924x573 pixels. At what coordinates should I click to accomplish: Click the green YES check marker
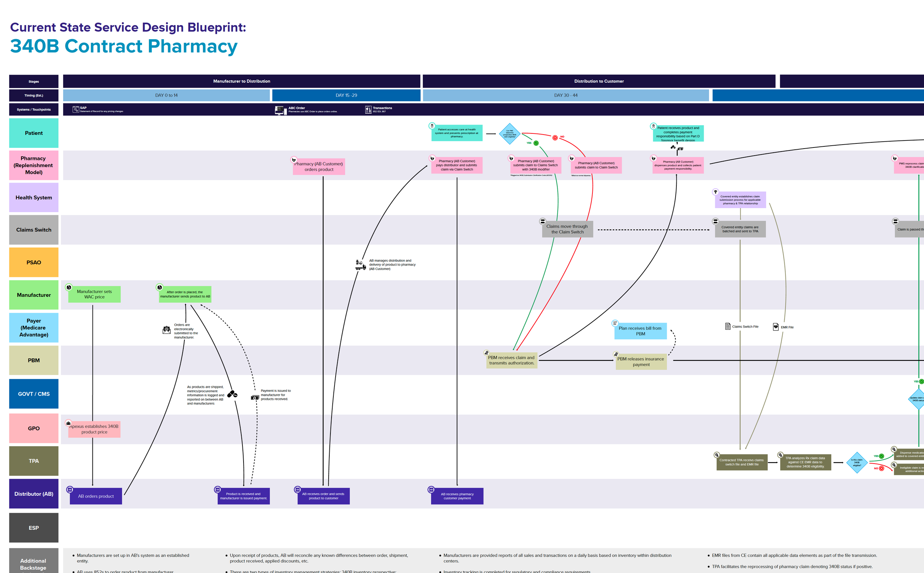(536, 143)
